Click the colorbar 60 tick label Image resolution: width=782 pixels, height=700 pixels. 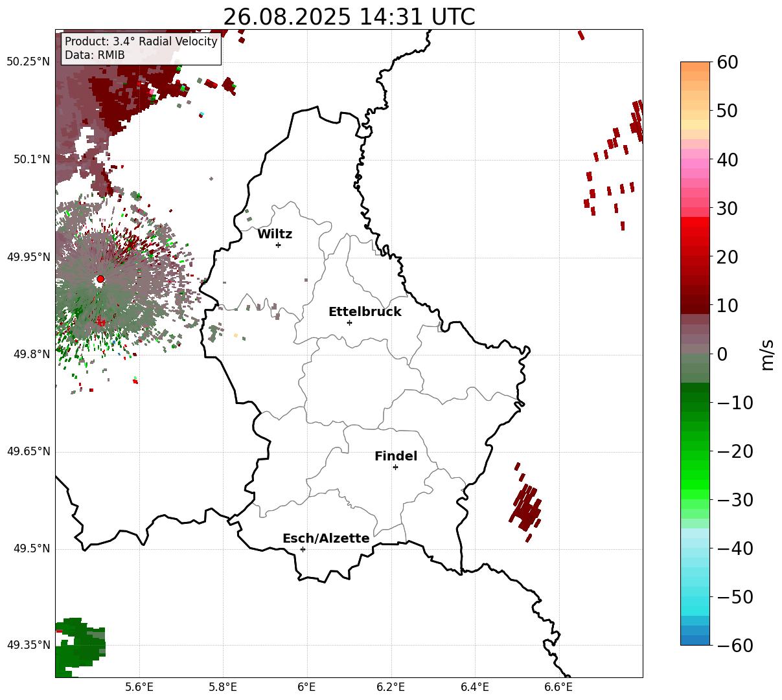click(x=727, y=62)
